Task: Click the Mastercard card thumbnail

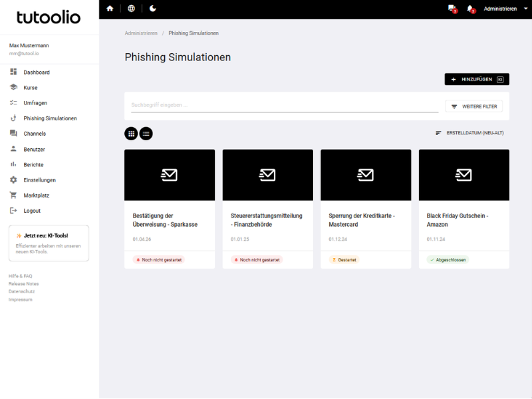Action: pos(366,175)
